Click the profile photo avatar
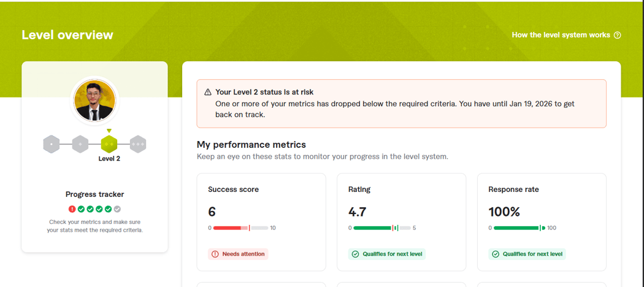 pos(94,100)
